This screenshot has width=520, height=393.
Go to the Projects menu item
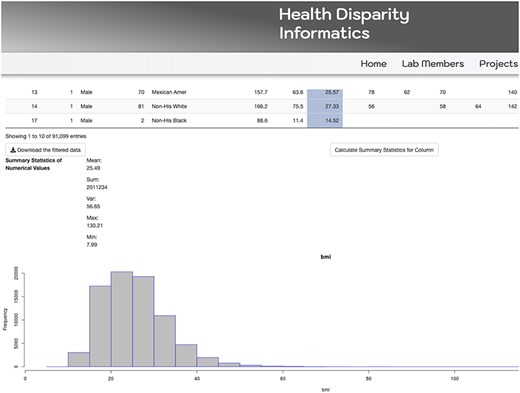(498, 64)
